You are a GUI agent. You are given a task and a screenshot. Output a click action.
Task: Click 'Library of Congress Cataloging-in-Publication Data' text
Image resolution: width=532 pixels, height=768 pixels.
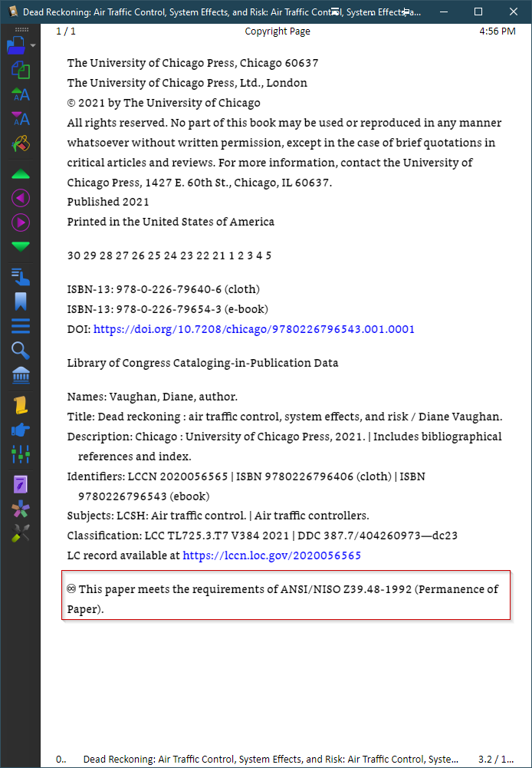(x=202, y=363)
